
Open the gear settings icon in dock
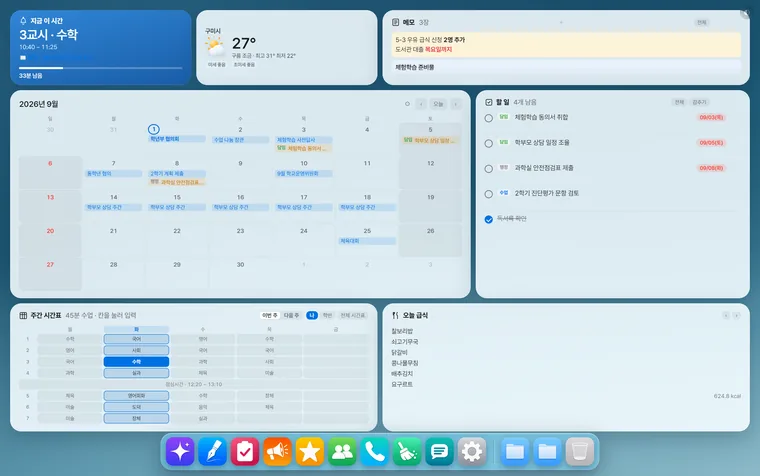point(472,452)
